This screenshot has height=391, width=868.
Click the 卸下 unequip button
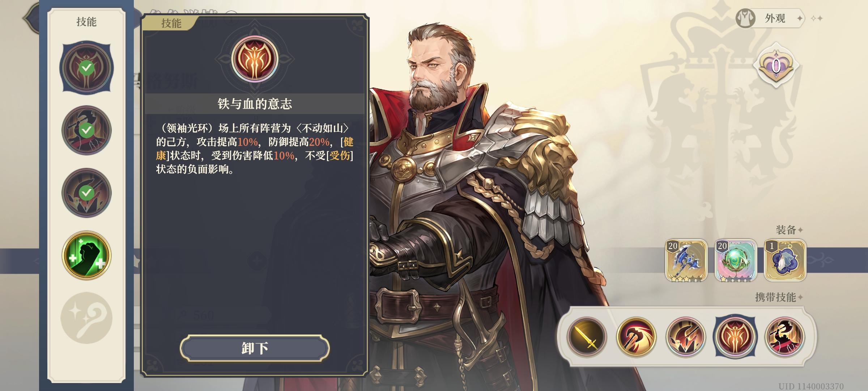coord(255,348)
